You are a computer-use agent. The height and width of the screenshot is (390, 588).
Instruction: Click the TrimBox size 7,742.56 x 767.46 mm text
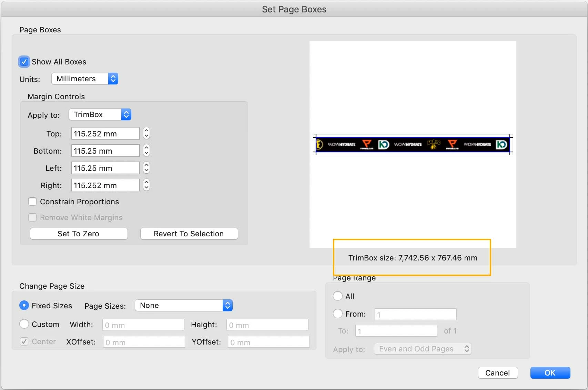pos(413,258)
